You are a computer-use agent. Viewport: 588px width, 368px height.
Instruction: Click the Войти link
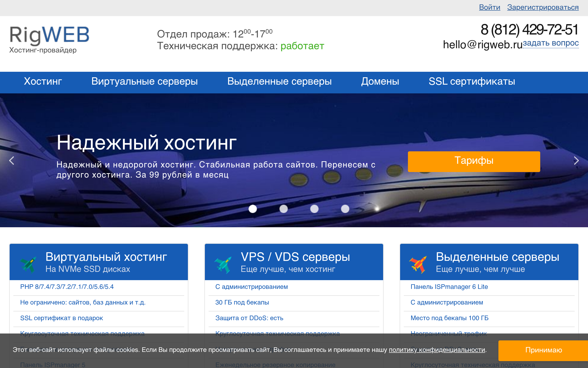pyautogui.click(x=490, y=7)
